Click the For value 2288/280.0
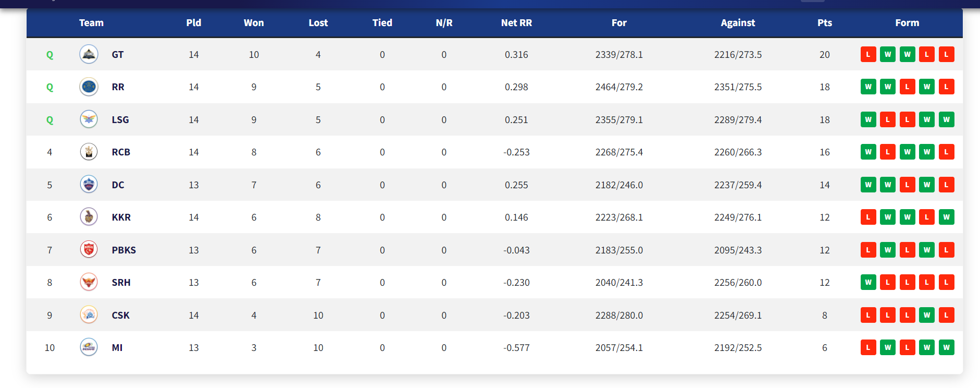Screen dimensions: 980x388 (x=619, y=315)
